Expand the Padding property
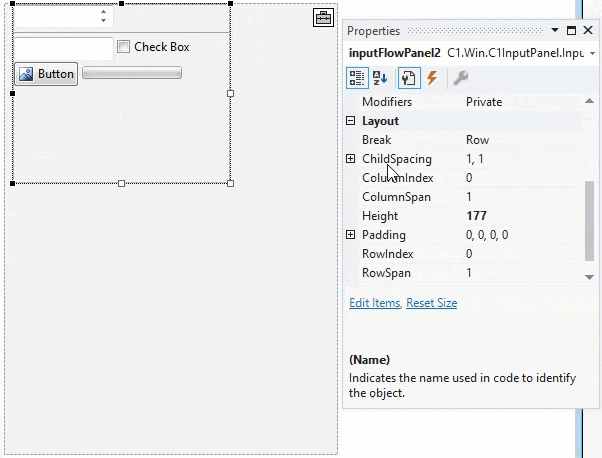 (x=351, y=235)
